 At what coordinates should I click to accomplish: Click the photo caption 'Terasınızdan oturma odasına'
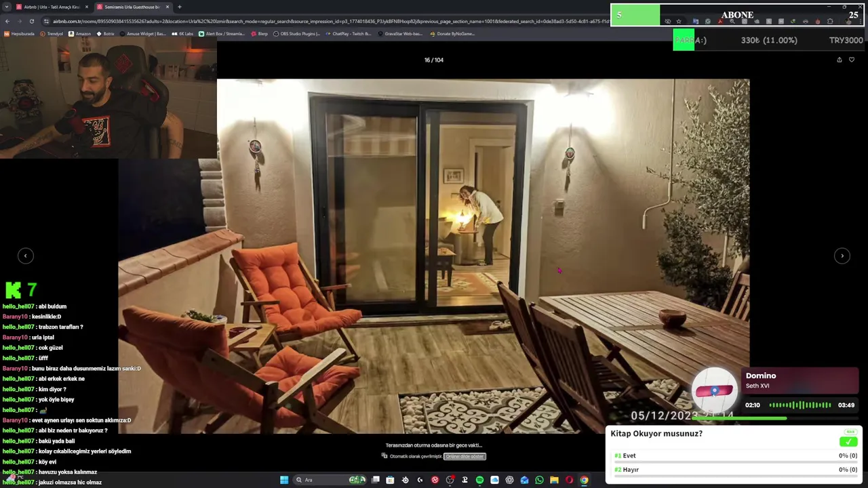pyautogui.click(x=434, y=445)
